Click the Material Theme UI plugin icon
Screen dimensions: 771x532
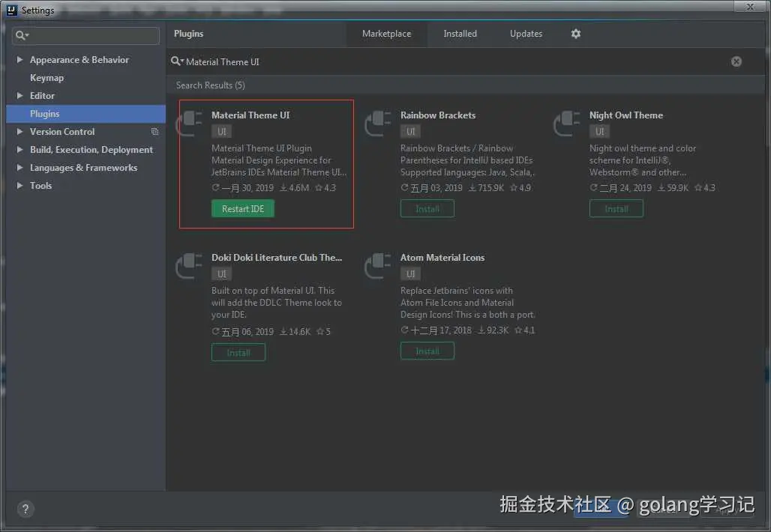tap(189, 124)
